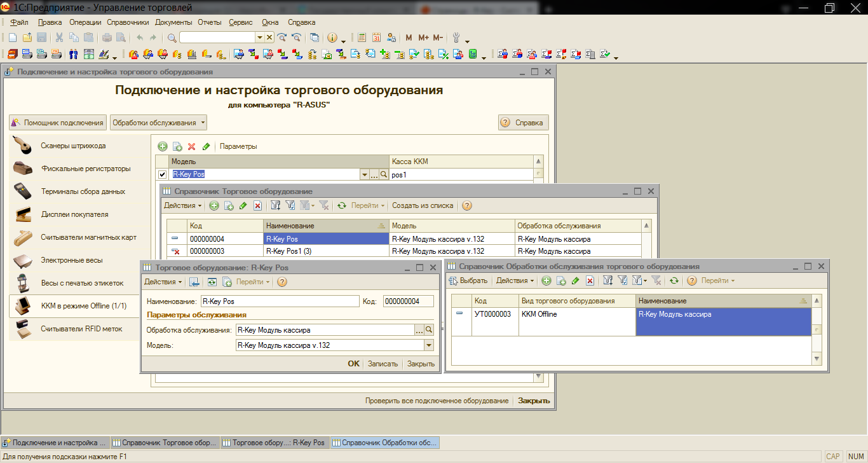
Task: Open Модель dropdown with R-Key Модуль кассира v.132
Action: click(429, 345)
